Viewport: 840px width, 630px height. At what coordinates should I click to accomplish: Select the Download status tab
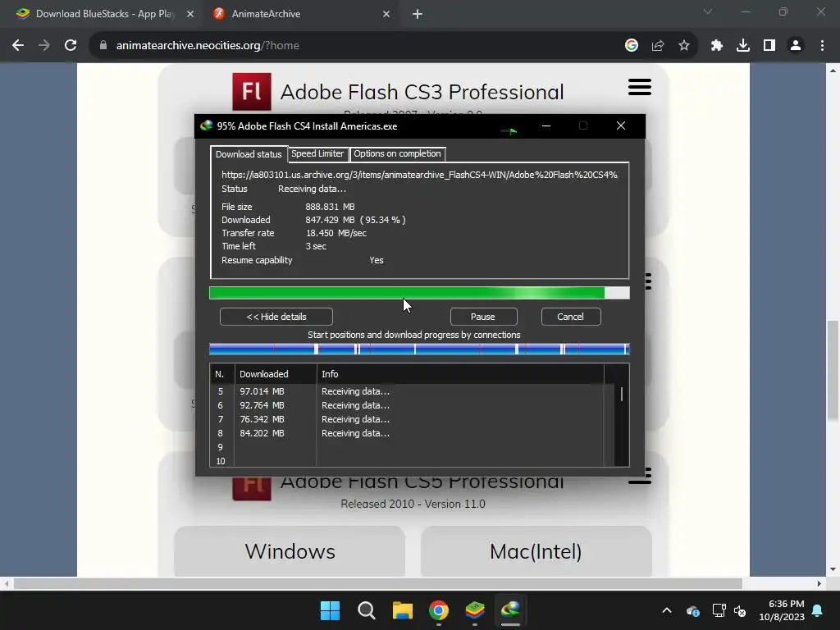click(x=249, y=154)
